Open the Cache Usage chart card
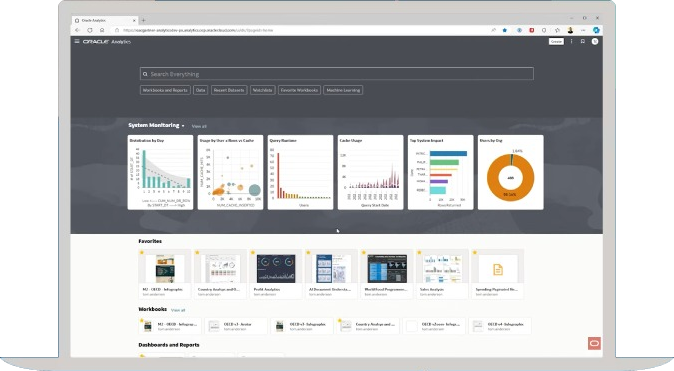This screenshot has width=674, height=371. coord(371,172)
